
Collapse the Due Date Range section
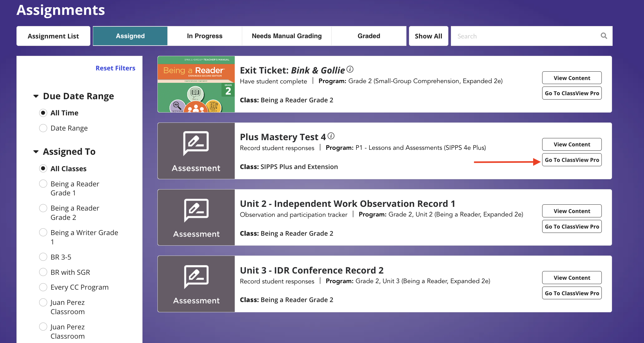(x=36, y=96)
